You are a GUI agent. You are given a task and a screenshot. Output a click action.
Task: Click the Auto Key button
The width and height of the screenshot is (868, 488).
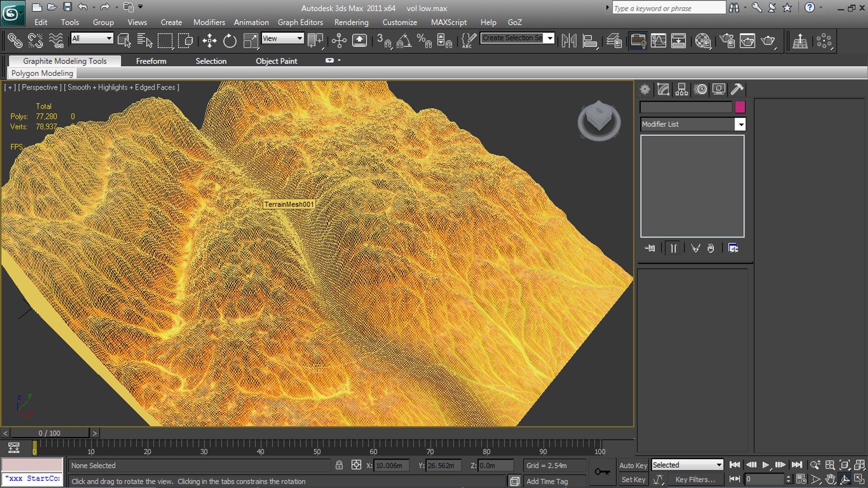coord(633,465)
